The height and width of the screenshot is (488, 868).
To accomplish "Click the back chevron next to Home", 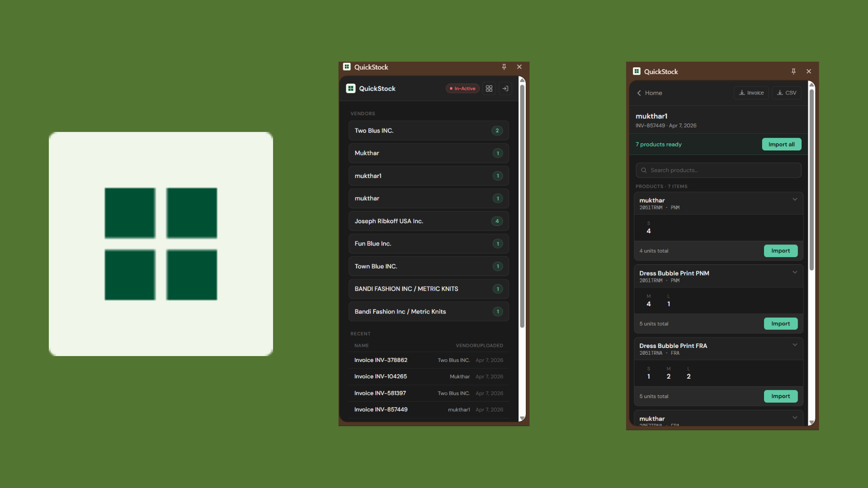I will click(x=639, y=93).
